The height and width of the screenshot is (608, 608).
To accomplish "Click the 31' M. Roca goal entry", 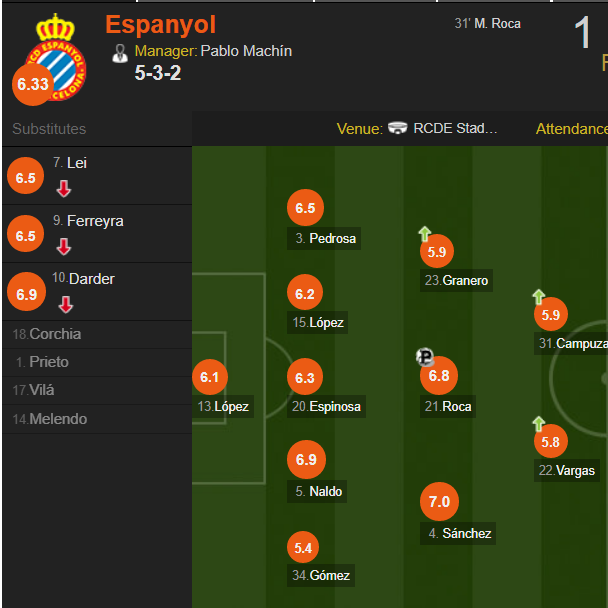I will point(487,24).
